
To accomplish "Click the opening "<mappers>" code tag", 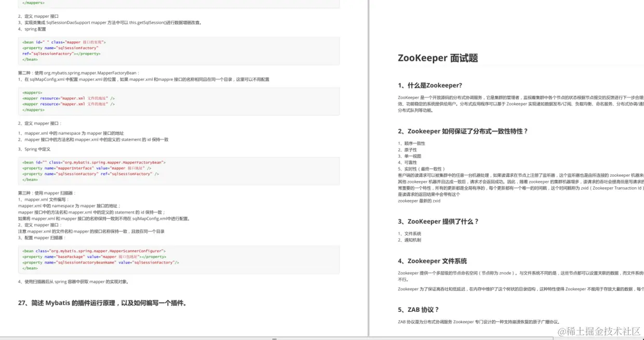I will [x=33, y=93].
